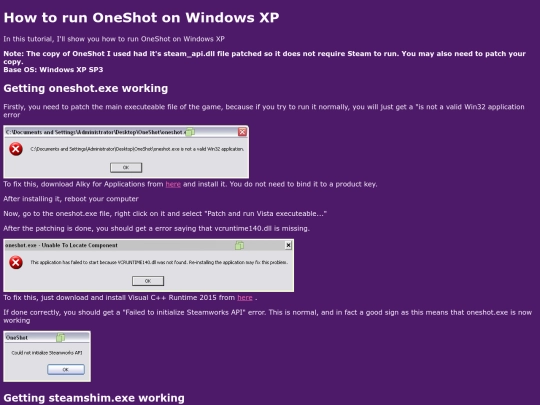Click OK in the 'not a valid Win32 application' dialog
The height and width of the screenshot is (405, 540).
(x=126, y=167)
